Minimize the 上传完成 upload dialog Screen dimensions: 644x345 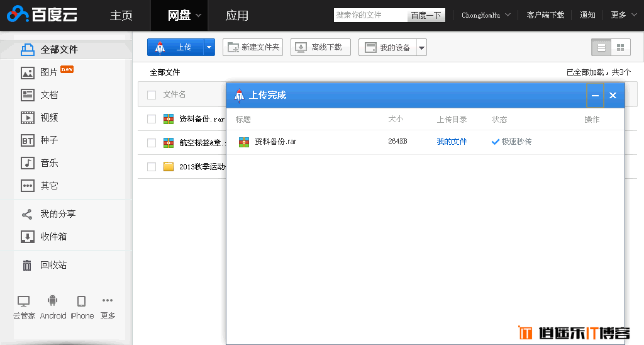click(x=595, y=96)
